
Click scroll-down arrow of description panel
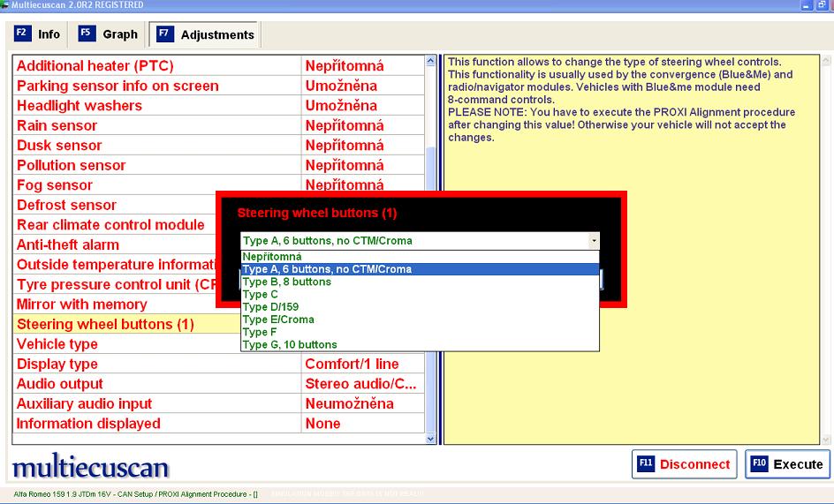[826, 440]
